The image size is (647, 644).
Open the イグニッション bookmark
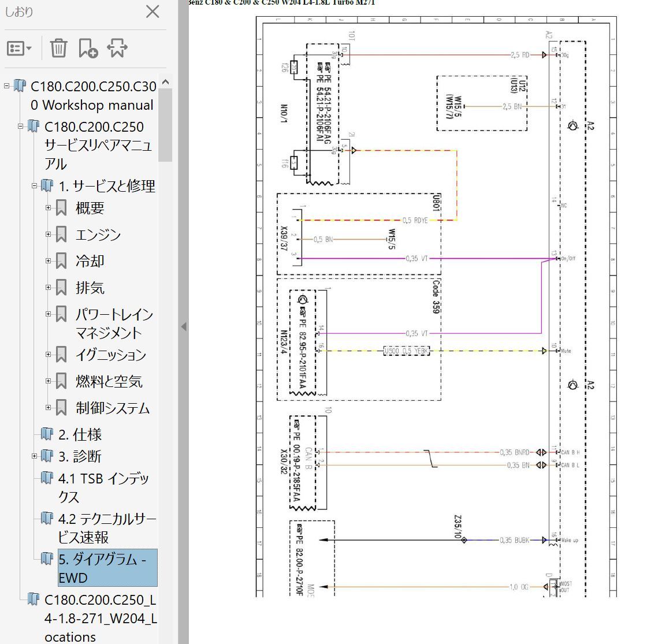click(110, 355)
